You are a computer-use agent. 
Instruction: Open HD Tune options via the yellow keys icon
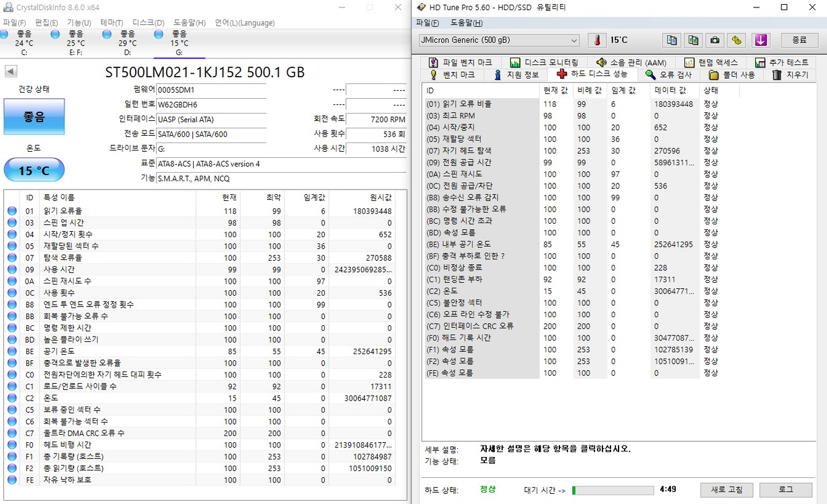(x=736, y=40)
